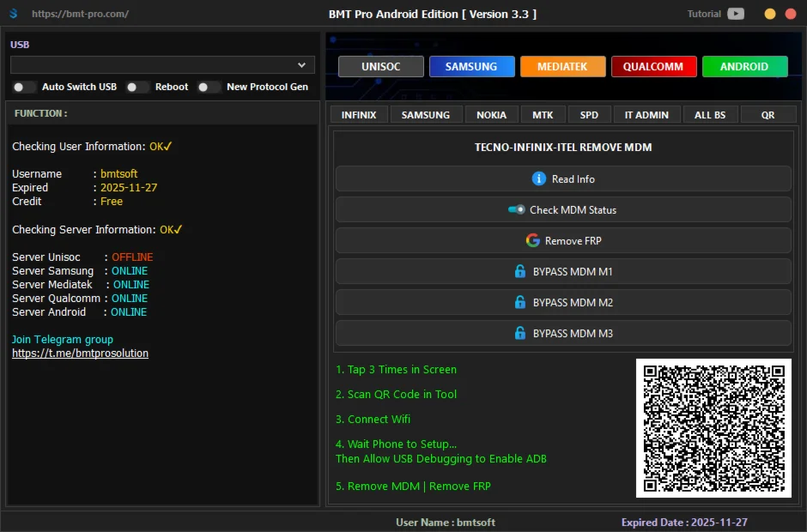Enable the Auto Switch USB toggle
Image resolution: width=807 pixels, height=532 pixels.
click(x=25, y=87)
